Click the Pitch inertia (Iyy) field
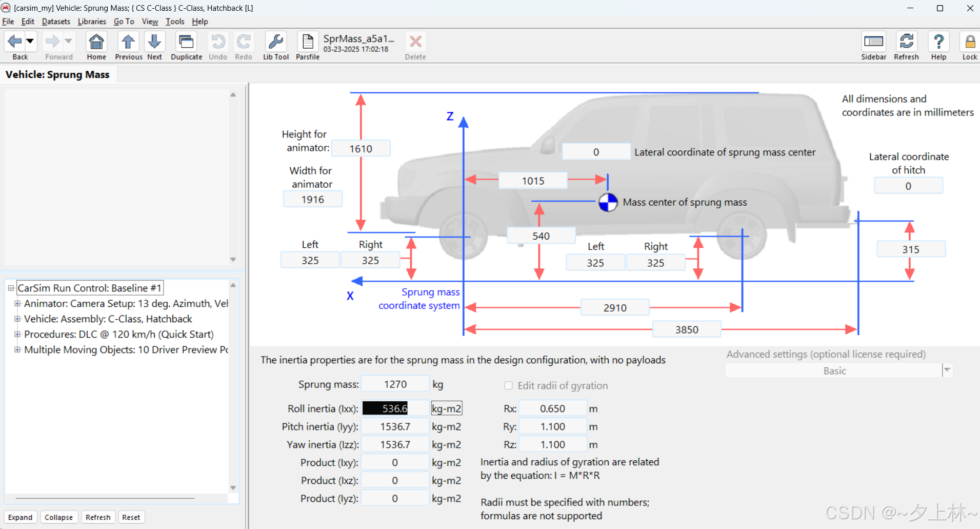The image size is (980, 529). 395,426
